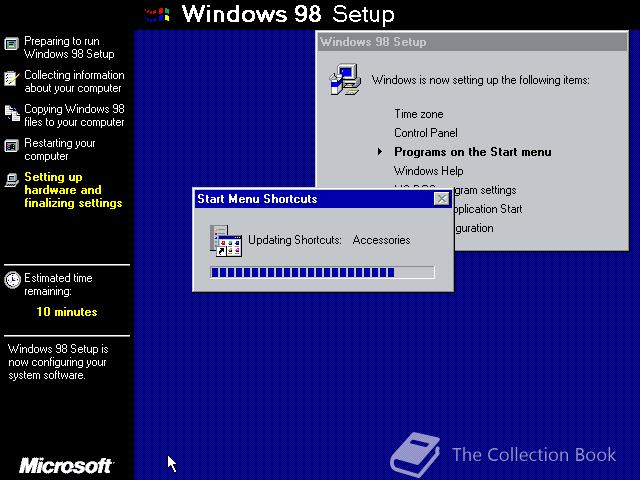Click the large 'Windows 98 Setup' header title
Viewport: 640px width, 480px height.
pos(288,15)
